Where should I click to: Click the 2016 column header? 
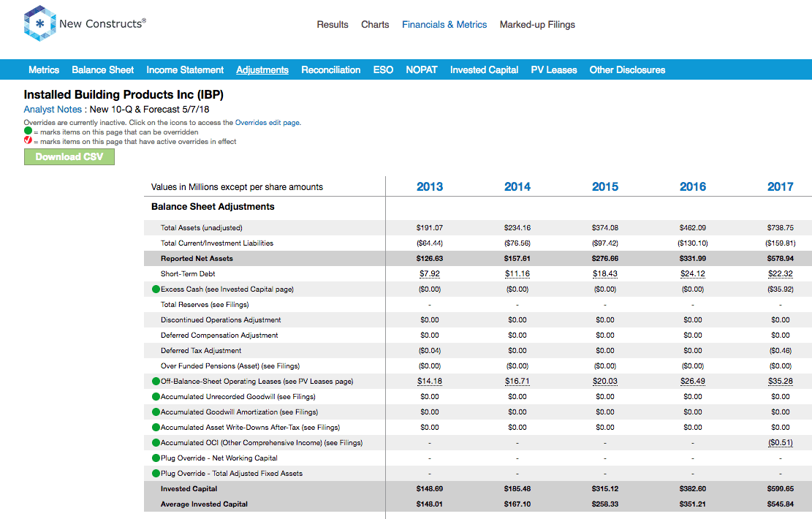click(x=693, y=186)
